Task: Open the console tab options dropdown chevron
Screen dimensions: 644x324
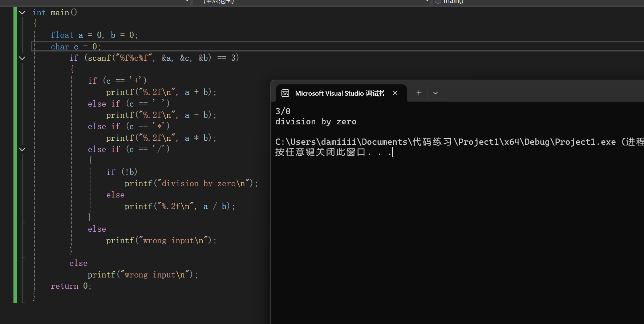Action: pyautogui.click(x=436, y=93)
